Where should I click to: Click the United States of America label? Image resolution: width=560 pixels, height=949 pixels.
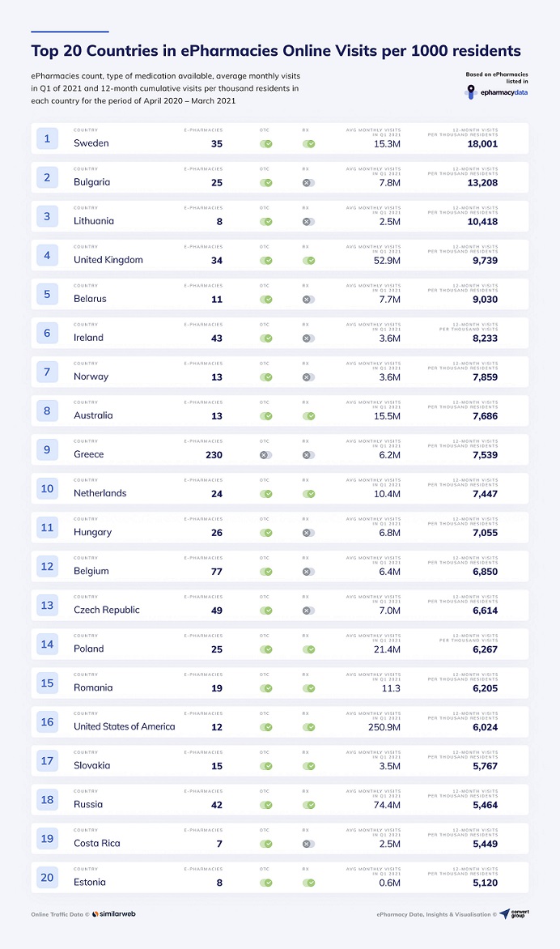click(x=124, y=726)
